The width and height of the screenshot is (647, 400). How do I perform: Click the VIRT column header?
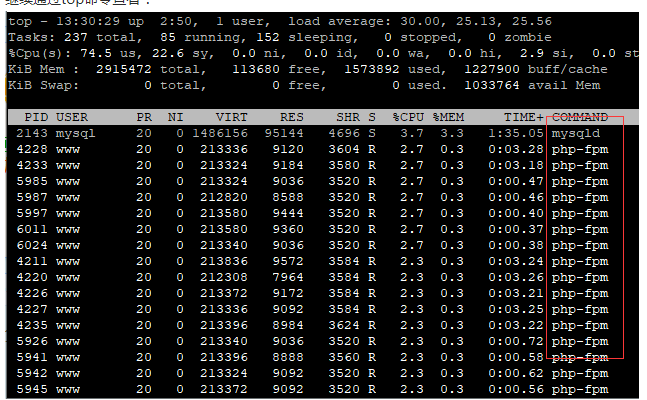[x=234, y=117]
